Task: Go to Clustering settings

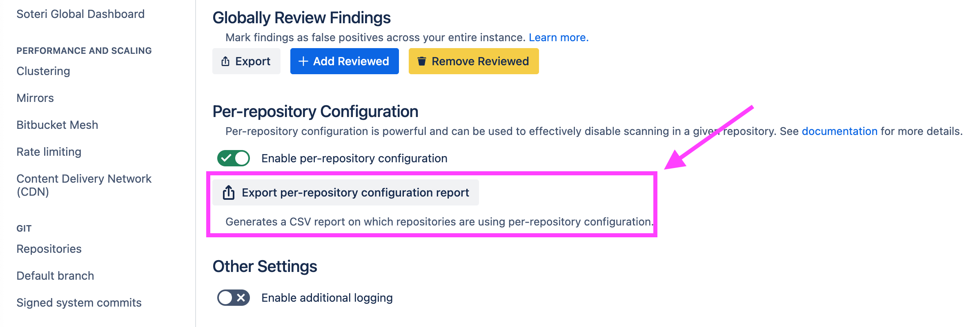Action: click(x=43, y=71)
